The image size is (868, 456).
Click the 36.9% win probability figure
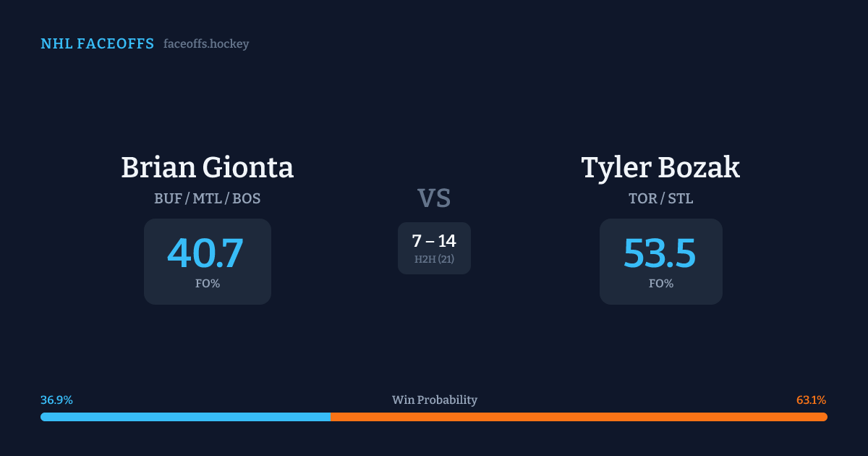pyautogui.click(x=56, y=400)
